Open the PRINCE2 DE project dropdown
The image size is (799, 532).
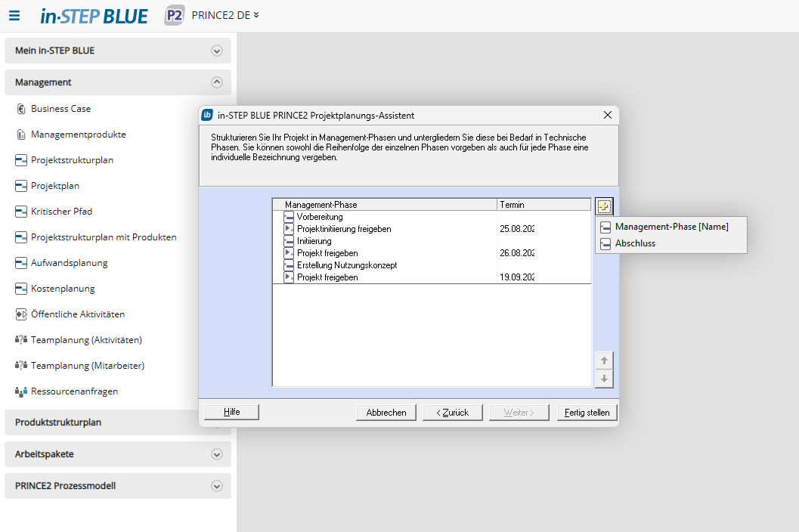coord(225,15)
